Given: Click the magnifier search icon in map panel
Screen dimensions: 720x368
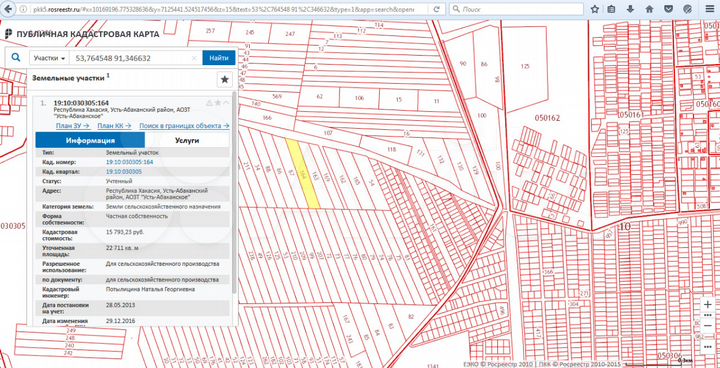Looking at the screenshot, I should [16, 58].
